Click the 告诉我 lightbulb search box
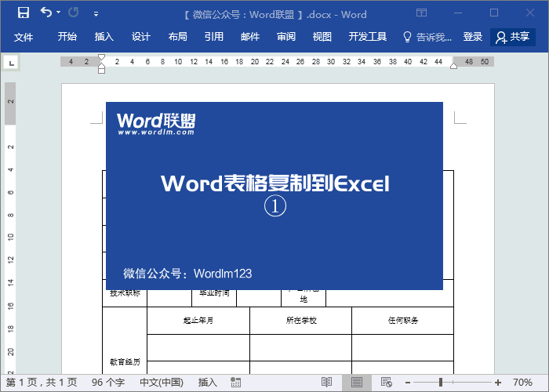Image resolution: width=549 pixels, height=392 pixels. click(x=427, y=37)
